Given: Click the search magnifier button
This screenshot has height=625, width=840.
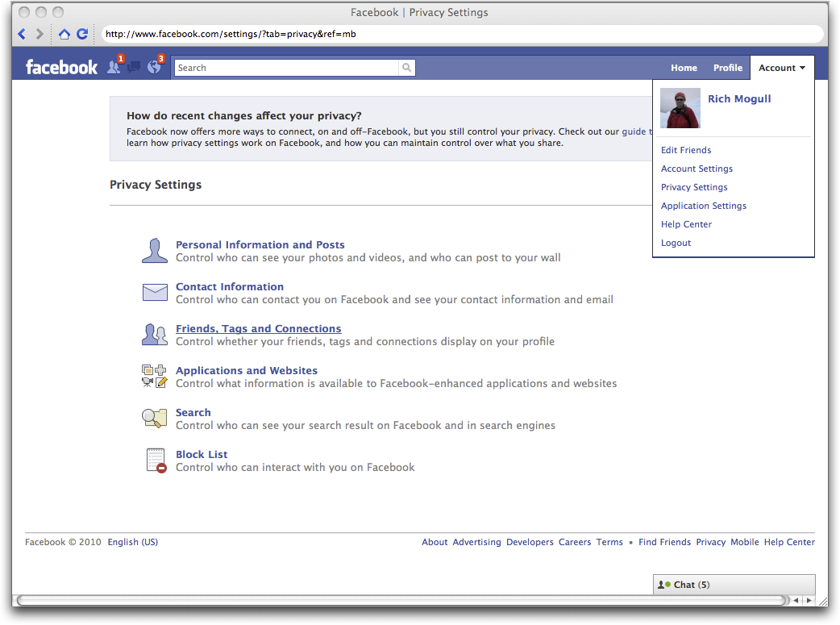Looking at the screenshot, I should coord(406,68).
